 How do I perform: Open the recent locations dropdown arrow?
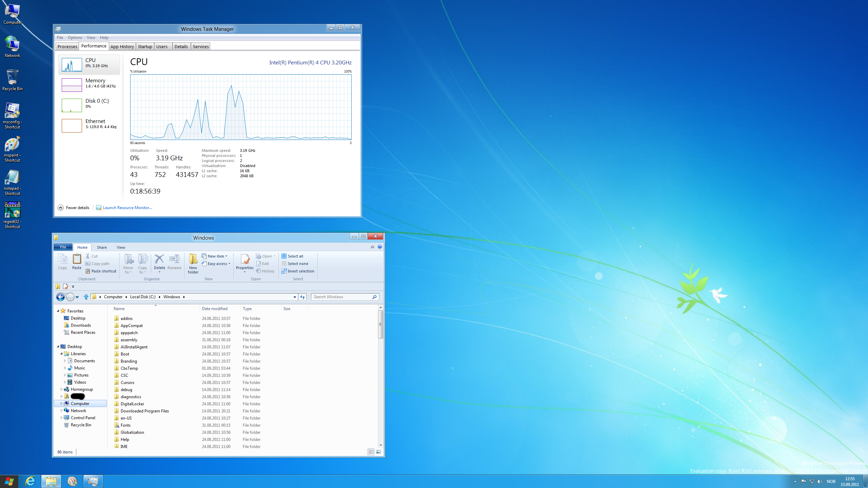pos(77,297)
